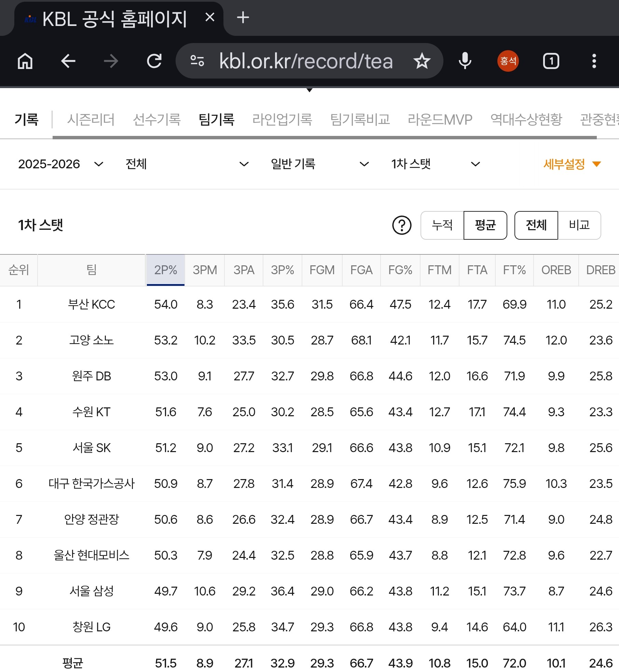The width and height of the screenshot is (619, 672).
Task: Switch to the 선수기록 tab
Action: pos(157,120)
